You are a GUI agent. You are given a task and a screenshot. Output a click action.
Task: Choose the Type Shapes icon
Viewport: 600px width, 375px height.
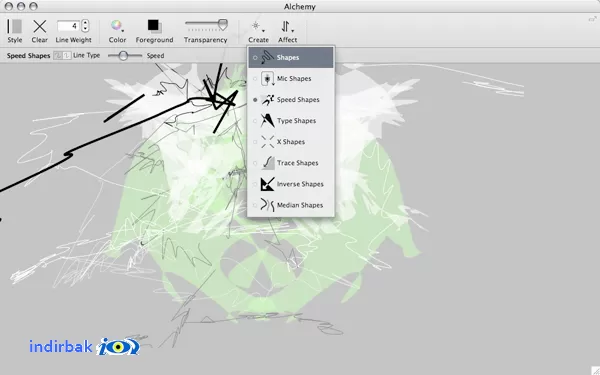pyautogui.click(x=267, y=121)
